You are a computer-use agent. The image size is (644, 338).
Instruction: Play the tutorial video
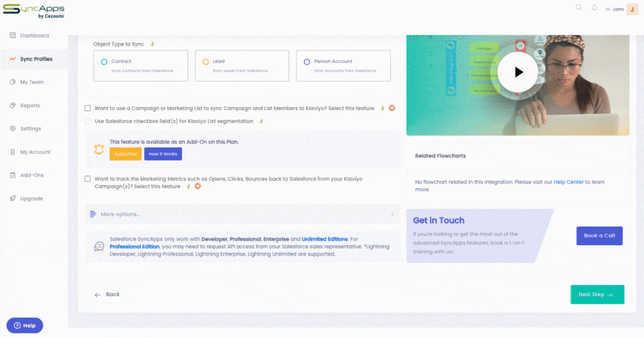518,72
